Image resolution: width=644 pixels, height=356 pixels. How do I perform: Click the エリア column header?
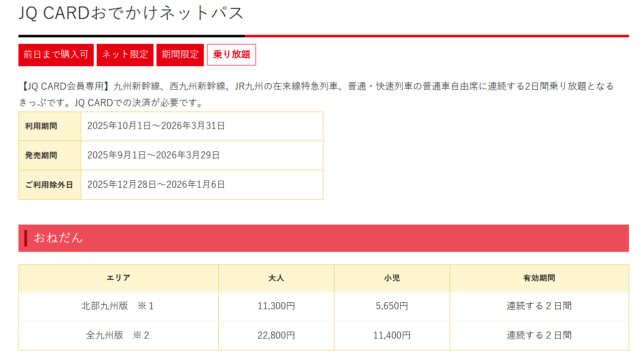tap(119, 278)
